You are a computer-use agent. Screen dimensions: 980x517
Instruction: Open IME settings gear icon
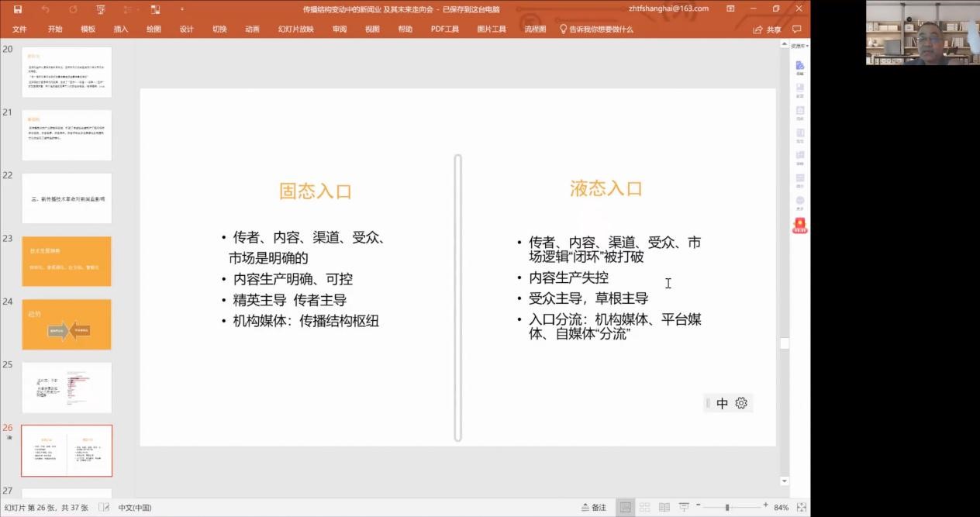point(741,403)
